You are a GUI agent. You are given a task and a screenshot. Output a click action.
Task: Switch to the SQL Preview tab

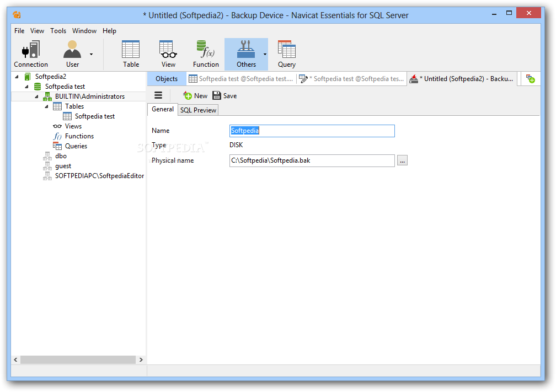pos(198,110)
